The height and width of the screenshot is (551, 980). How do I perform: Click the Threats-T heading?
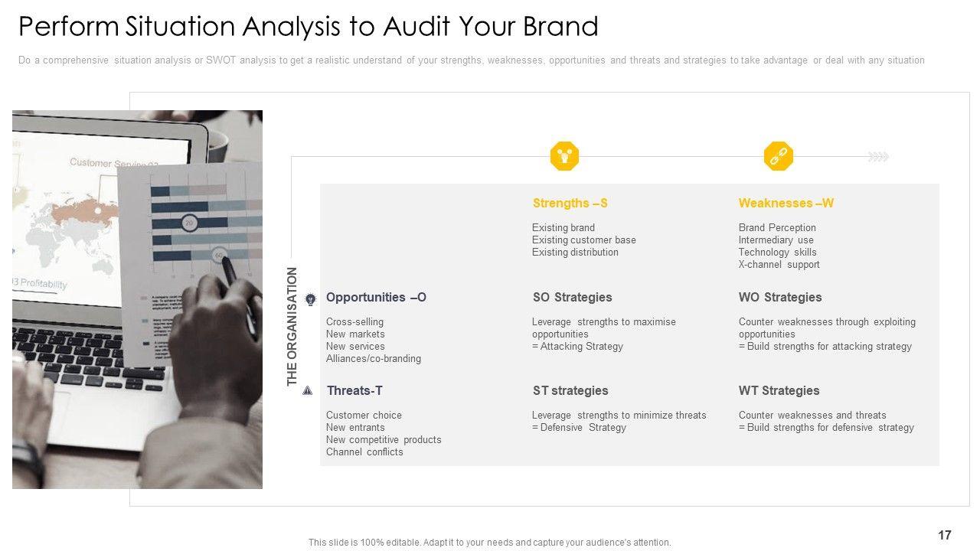coord(354,390)
